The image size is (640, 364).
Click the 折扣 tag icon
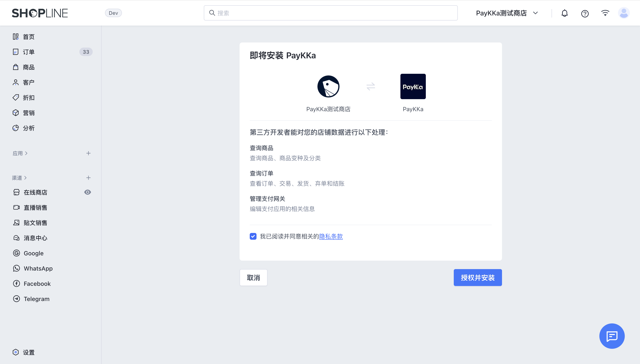[x=16, y=97]
